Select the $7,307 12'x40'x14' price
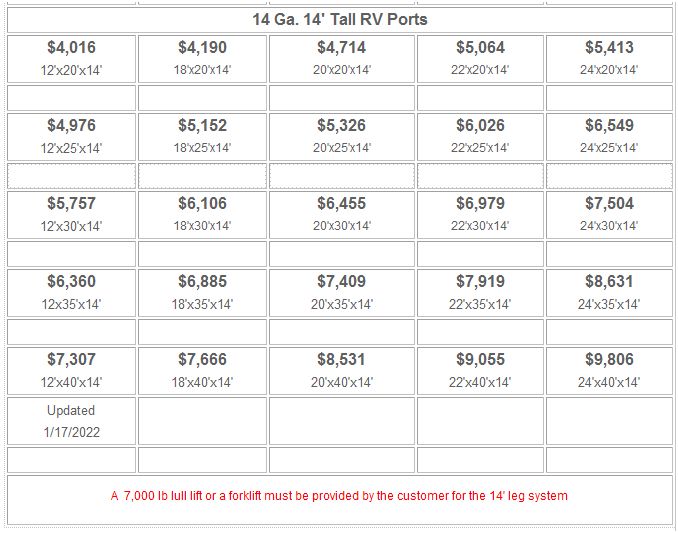Image resolution: width=678 pixels, height=533 pixels. click(71, 359)
